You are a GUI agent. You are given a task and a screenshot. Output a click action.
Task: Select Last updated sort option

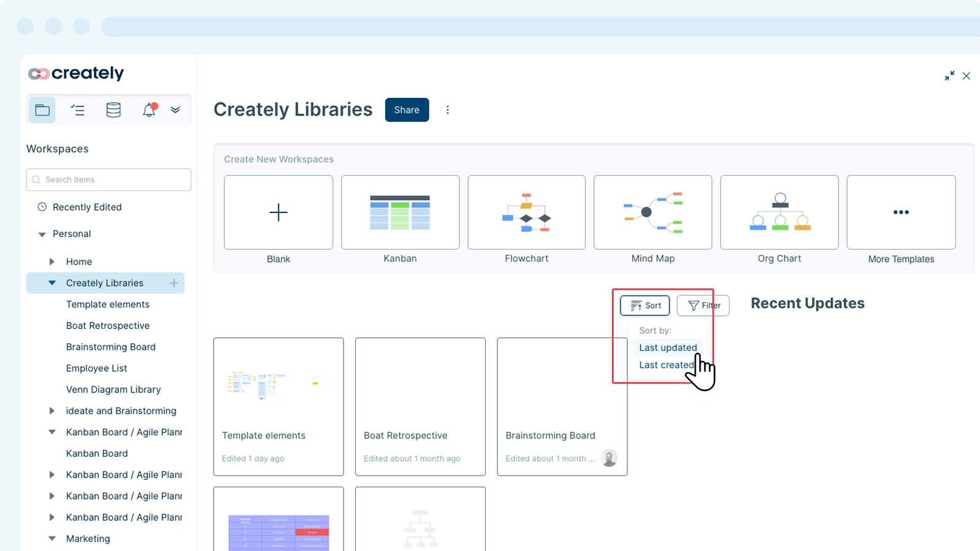[x=668, y=348]
